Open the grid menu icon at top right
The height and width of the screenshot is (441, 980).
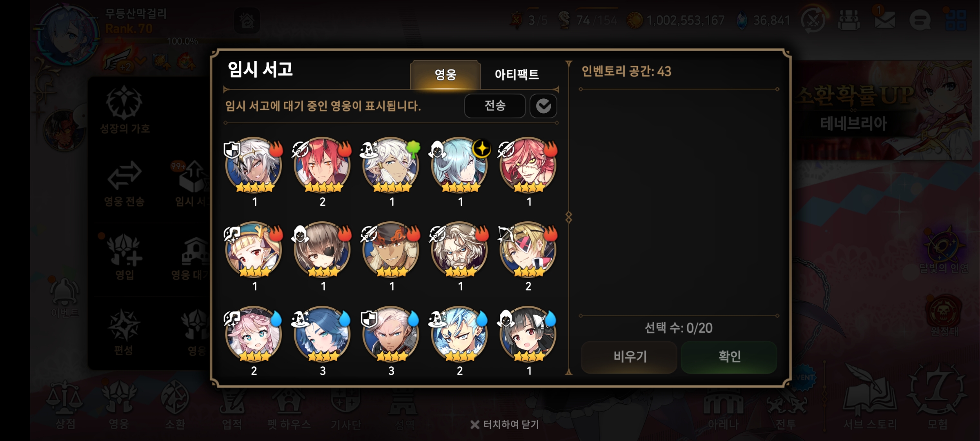[956, 20]
